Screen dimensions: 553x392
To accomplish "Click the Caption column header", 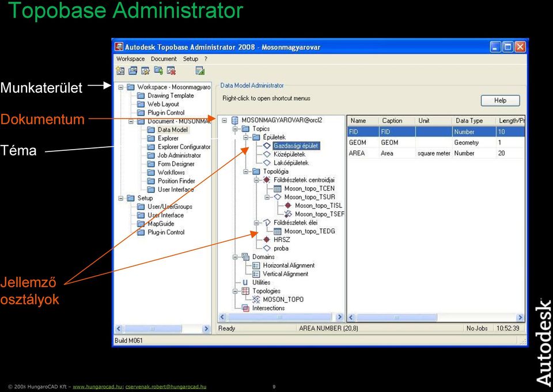I will click(396, 120).
